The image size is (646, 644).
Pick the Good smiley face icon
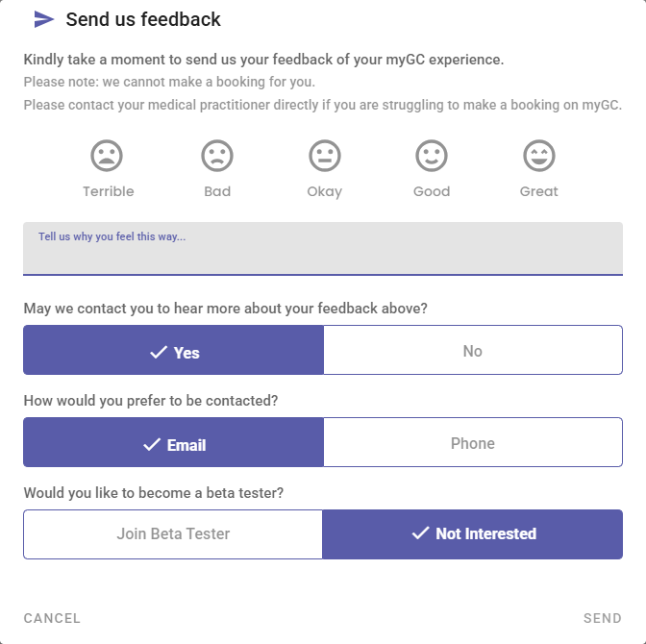pyautogui.click(x=432, y=156)
